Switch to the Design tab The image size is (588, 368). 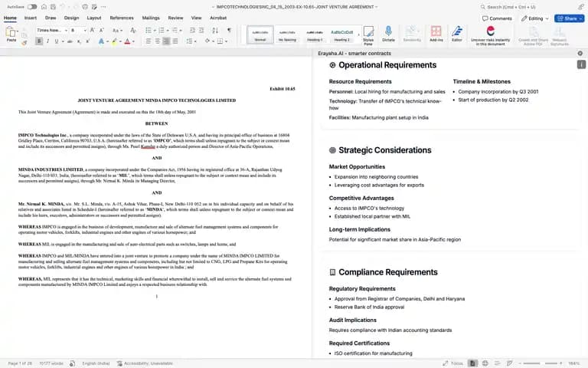71,18
